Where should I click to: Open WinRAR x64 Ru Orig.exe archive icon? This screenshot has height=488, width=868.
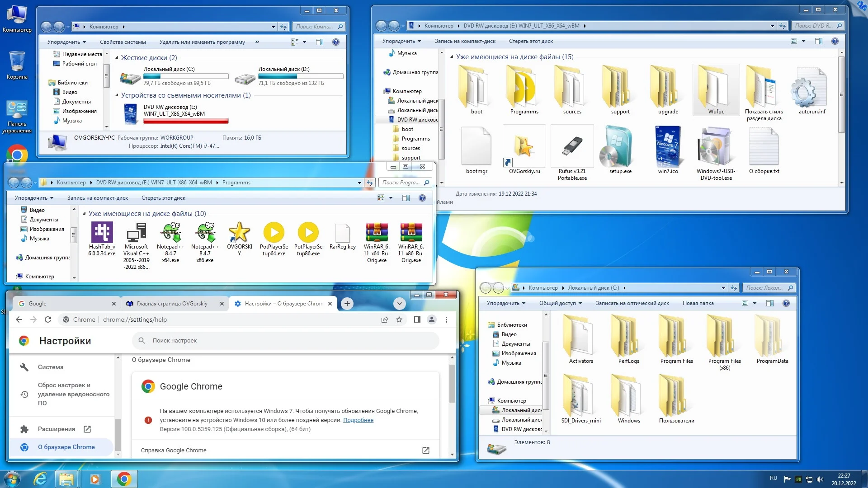pyautogui.click(x=377, y=233)
